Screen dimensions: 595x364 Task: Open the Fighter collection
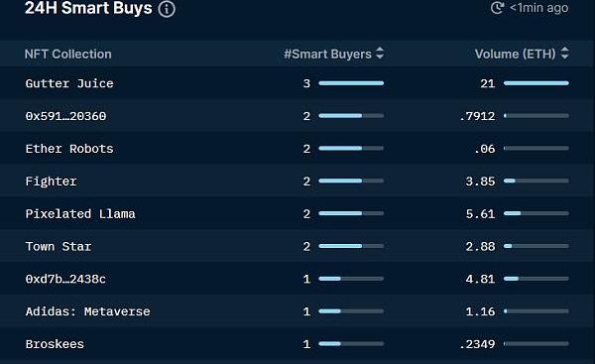point(51,182)
